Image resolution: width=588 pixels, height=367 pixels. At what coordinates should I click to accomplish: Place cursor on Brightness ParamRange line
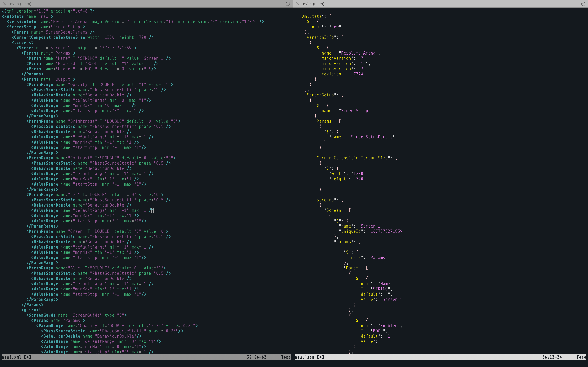(x=83, y=121)
